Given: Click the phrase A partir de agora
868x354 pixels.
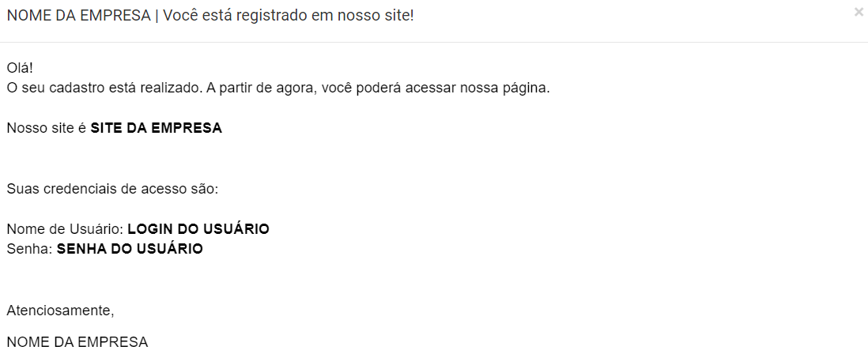Looking at the screenshot, I should tap(259, 88).
